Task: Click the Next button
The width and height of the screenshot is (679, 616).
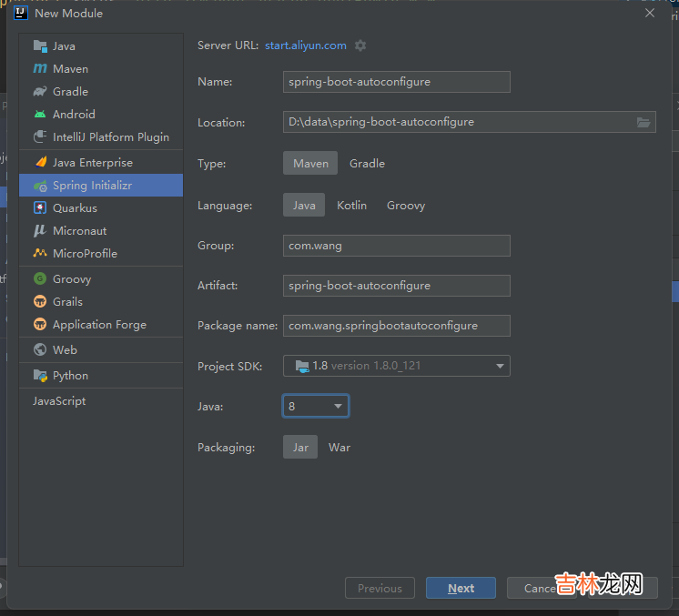Action: click(x=461, y=588)
